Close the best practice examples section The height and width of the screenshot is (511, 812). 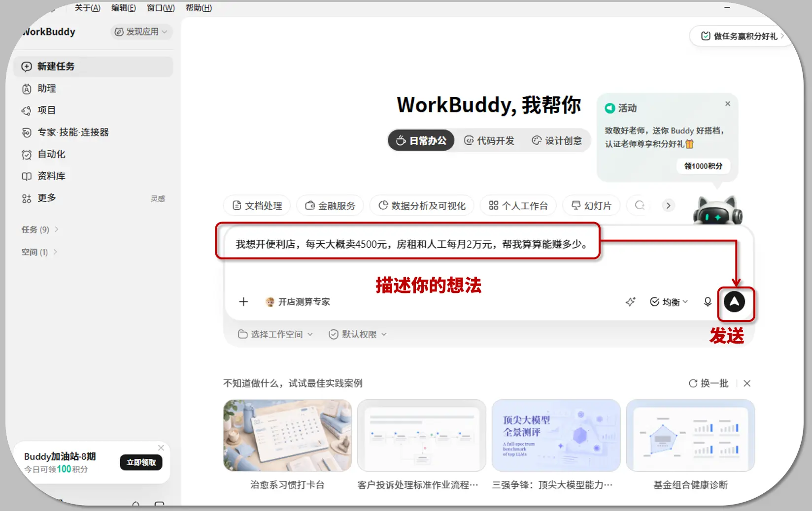pos(747,383)
